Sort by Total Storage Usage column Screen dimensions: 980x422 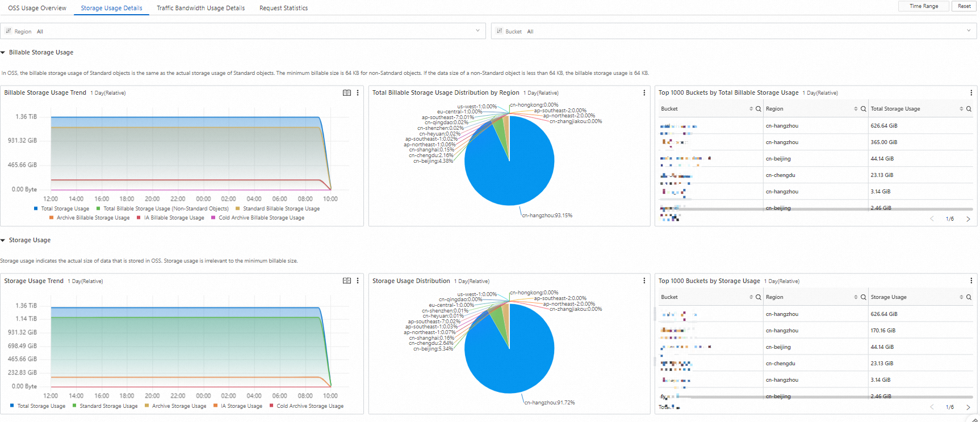[961, 109]
